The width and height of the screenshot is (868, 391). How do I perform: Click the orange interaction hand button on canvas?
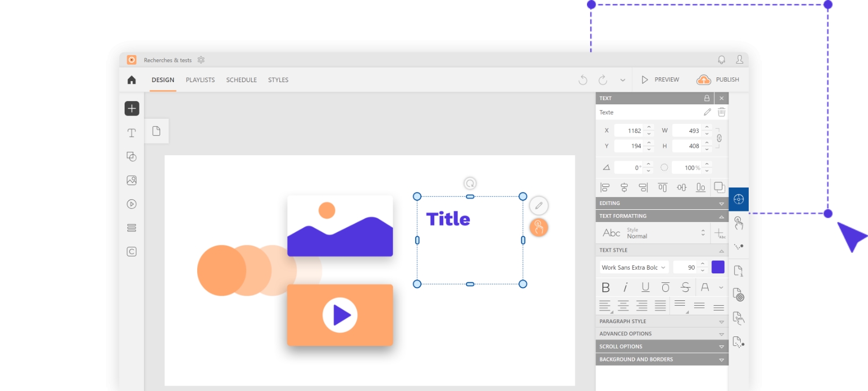point(539,228)
